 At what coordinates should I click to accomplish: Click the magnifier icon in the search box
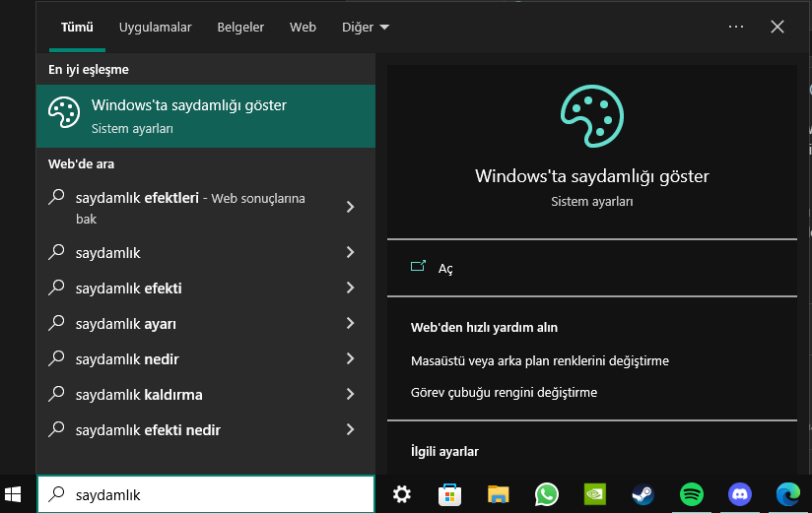56,494
